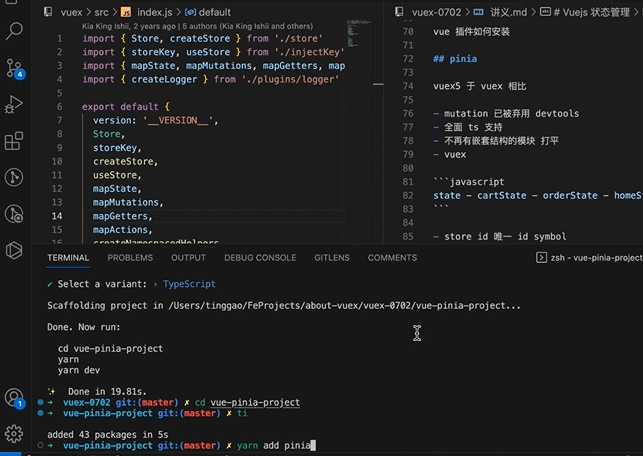Open the COMMENTS panel tab
Screen dimensions: 643x456
(392, 258)
